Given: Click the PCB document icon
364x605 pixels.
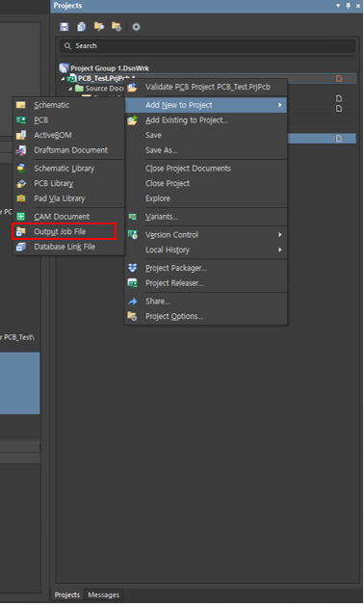Looking at the screenshot, I should coord(21,120).
